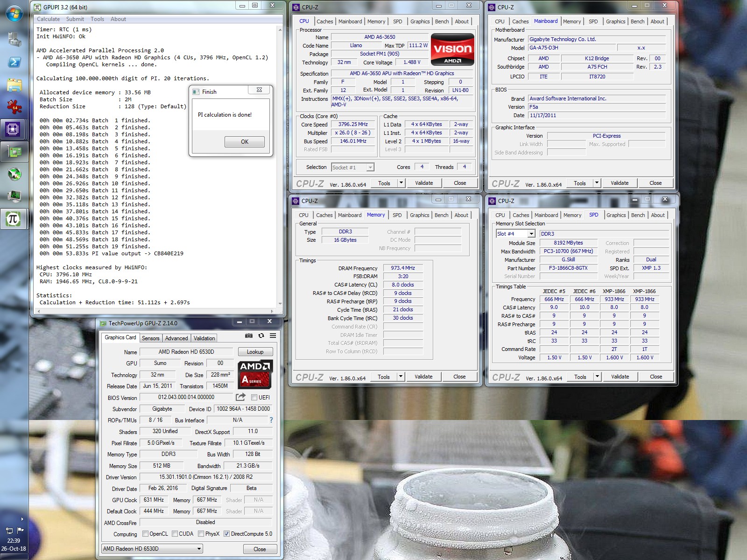Open Windows Explorer folder taskbar icon
The image size is (747, 560).
(14, 85)
